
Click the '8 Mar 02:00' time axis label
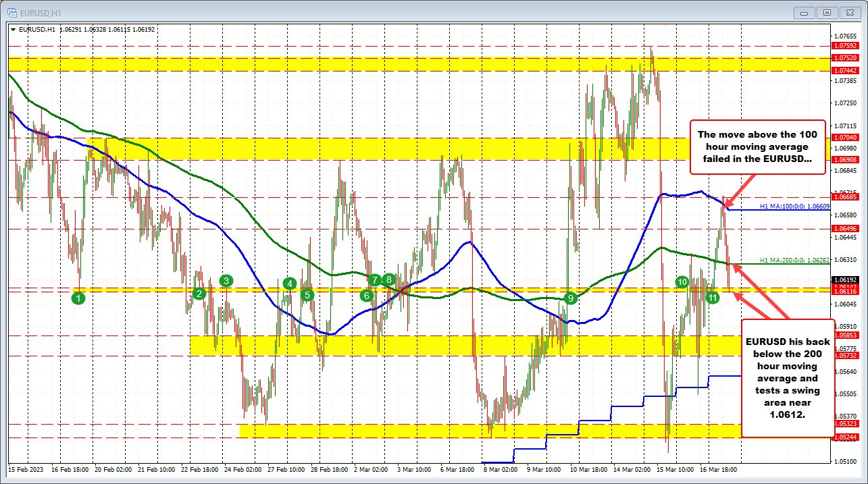pos(502,468)
